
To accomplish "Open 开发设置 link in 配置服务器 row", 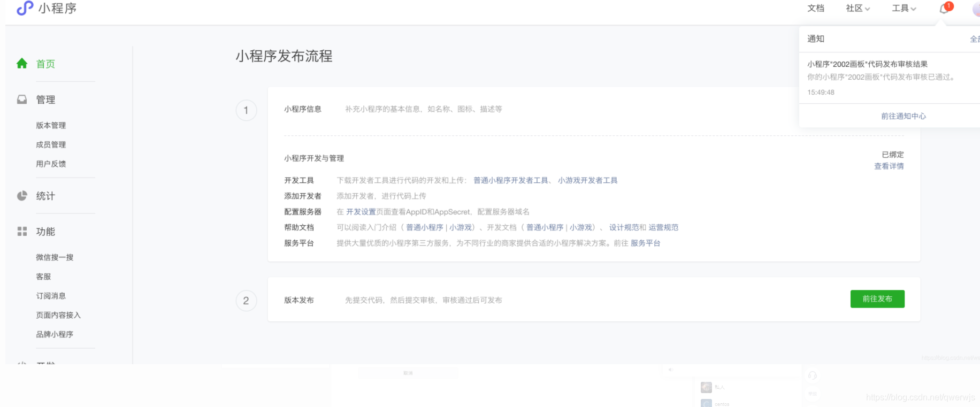I will (x=361, y=212).
